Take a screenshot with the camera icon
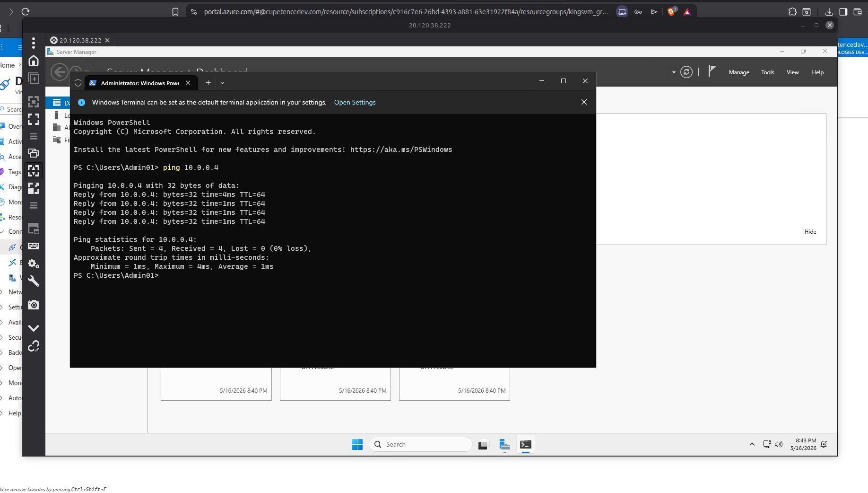This screenshot has height=493, width=868. tap(34, 305)
